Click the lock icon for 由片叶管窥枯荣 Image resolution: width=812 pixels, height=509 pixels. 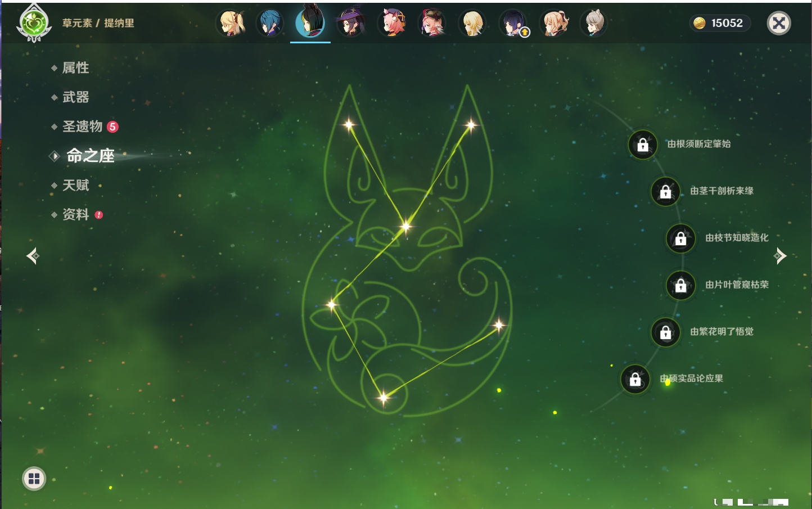(x=681, y=285)
